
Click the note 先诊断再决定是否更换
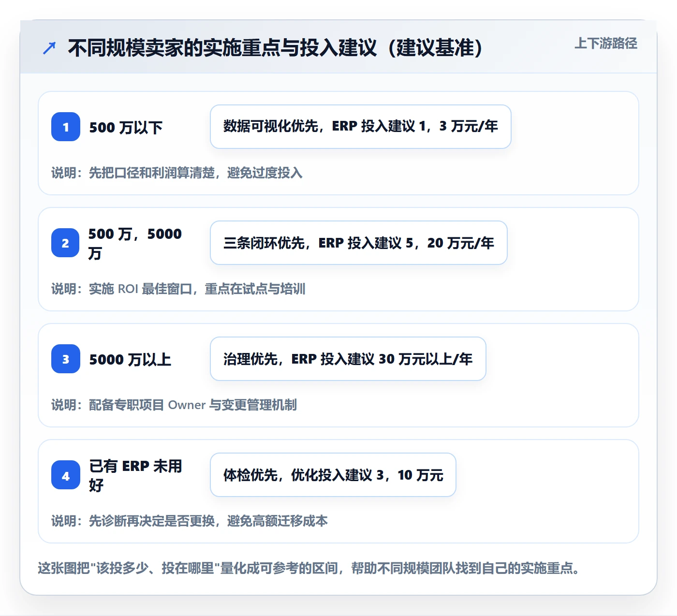tap(190, 521)
